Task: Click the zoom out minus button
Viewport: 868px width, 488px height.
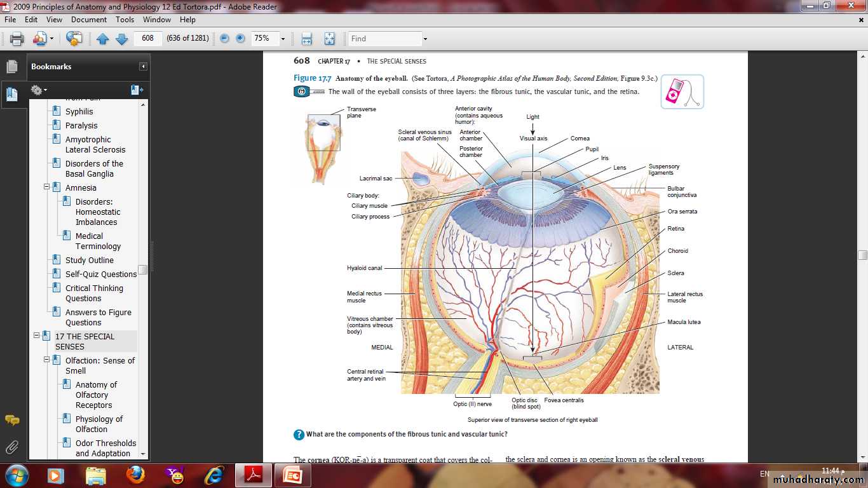Action: [224, 39]
